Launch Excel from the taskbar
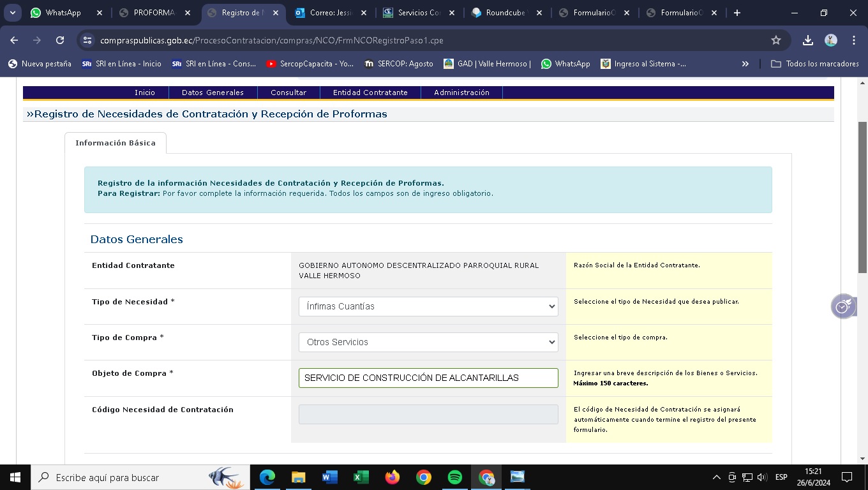 [x=361, y=477]
